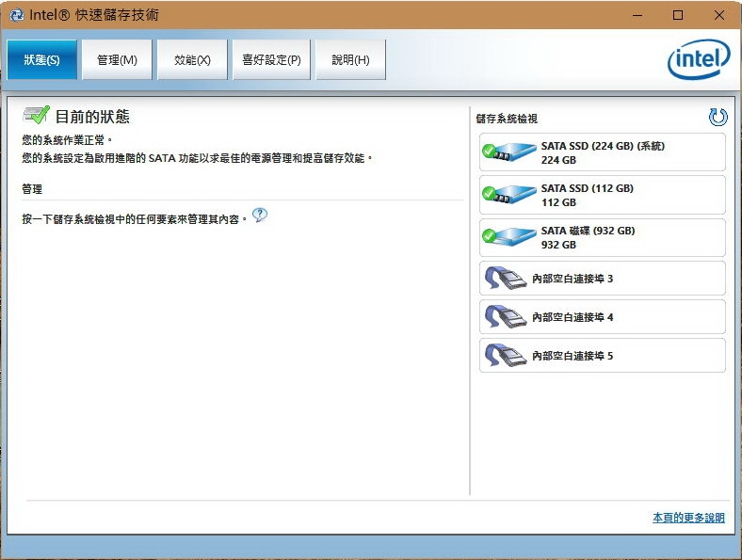Open the 本頁的更多說明 link

(x=688, y=518)
